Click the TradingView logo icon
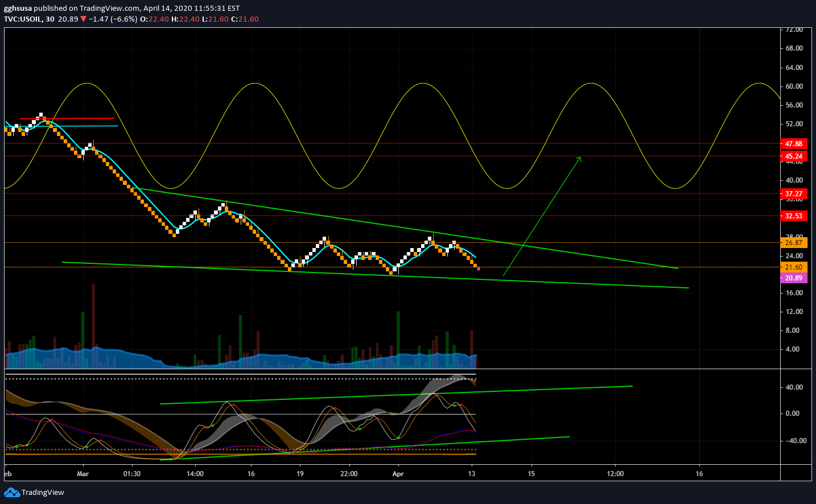816x504 pixels. (12, 492)
